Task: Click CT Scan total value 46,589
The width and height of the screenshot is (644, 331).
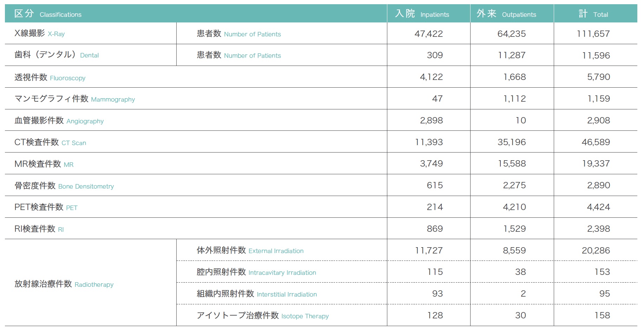Action: (596, 142)
